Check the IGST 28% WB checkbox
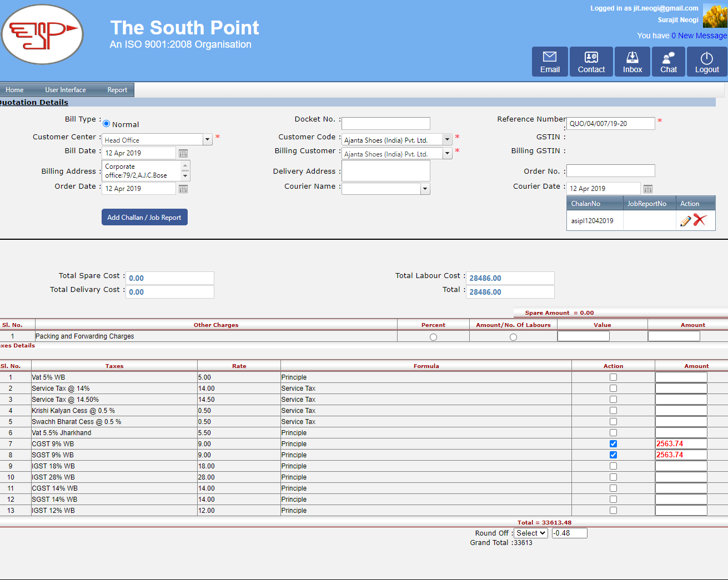The height and width of the screenshot is (580, 728). pos(613,477)
